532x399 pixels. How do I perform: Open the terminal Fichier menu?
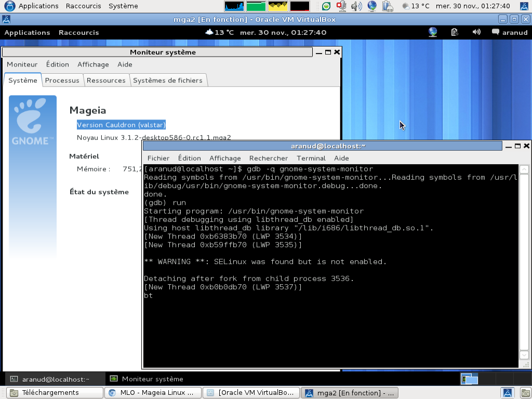tap(158, 158)
